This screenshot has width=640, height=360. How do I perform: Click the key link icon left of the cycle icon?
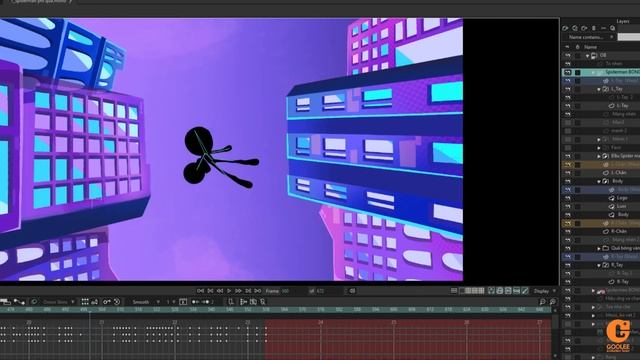[107, 302]
